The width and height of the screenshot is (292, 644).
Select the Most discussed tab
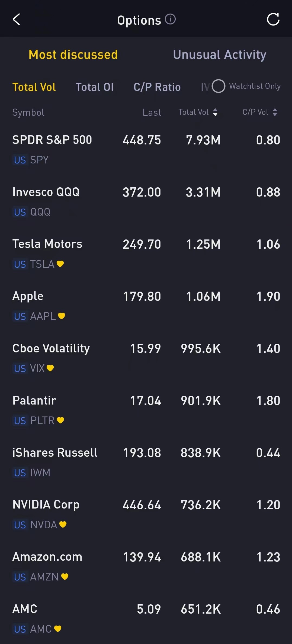pyautogui.click(x=73, y=55)
